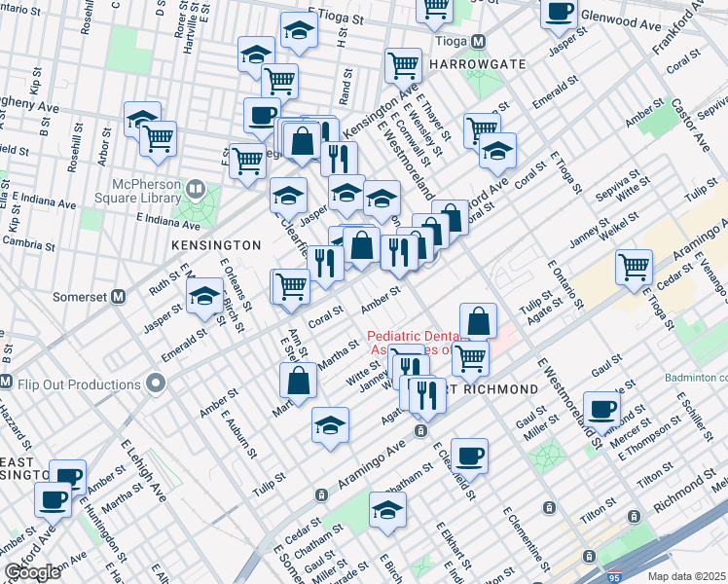Select the bottommost graduation cap marker
This screenshot has height=584, width=728.
pyautogui.click(x=387, y=510)
